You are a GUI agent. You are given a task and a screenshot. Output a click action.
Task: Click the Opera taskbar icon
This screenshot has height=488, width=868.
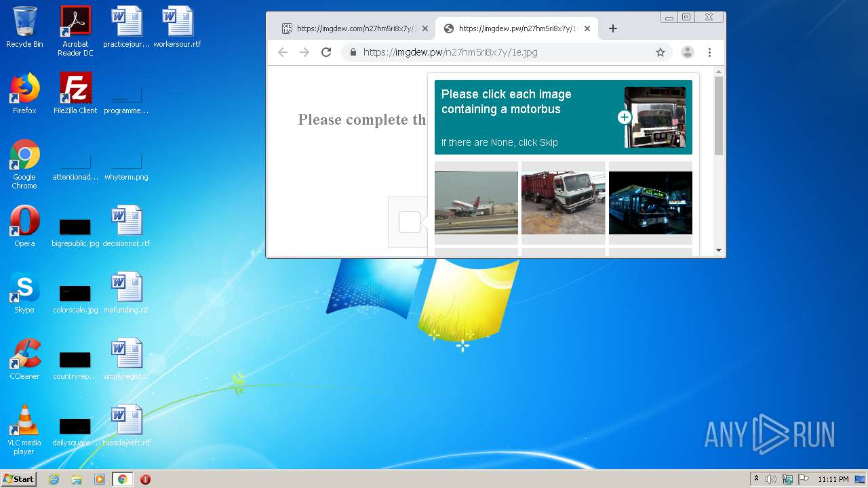pyautogui.click(x=145, y=479)
